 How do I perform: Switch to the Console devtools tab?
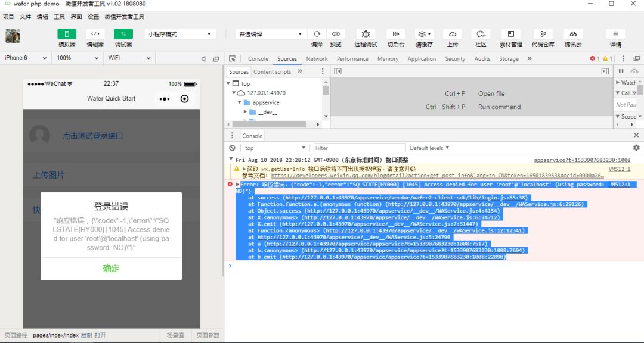point(258,59)
